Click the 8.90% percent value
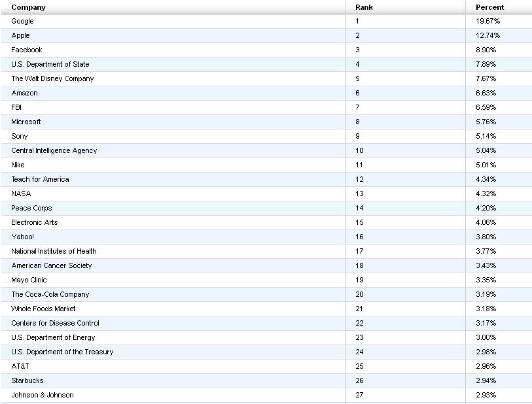 [x=486, y=50]
